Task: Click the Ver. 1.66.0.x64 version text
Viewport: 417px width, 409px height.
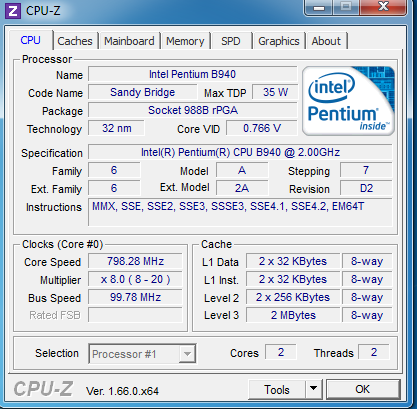Action: 122,391
